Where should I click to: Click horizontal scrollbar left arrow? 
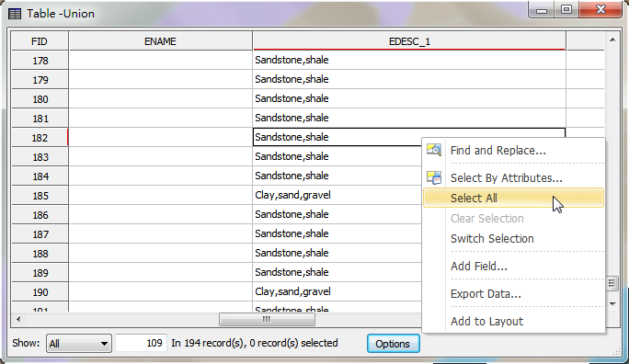[x=18, y=320]
